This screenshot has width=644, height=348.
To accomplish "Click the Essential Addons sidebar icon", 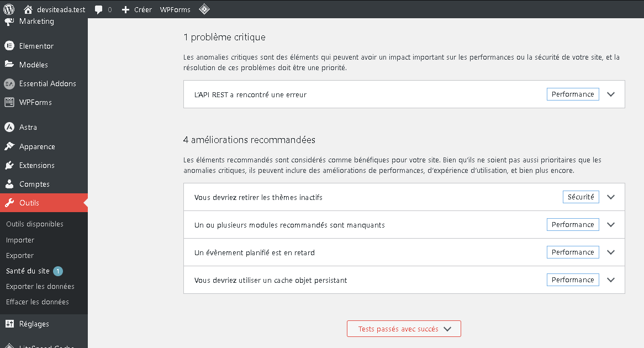I will pyautogui.click(x=9, y=83).
